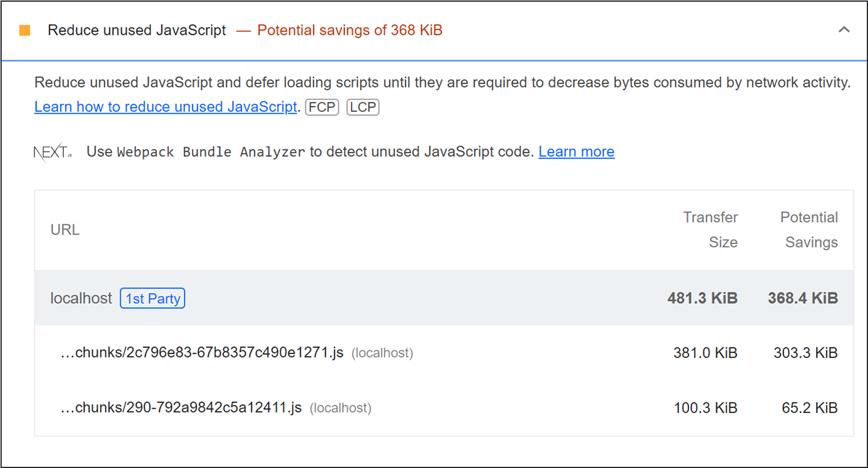Image resolution: width=868 pixels, height=468 pixels.
Task: Open 'Learn how to reduce unused JavaScript' link
Action: (165, 107)
